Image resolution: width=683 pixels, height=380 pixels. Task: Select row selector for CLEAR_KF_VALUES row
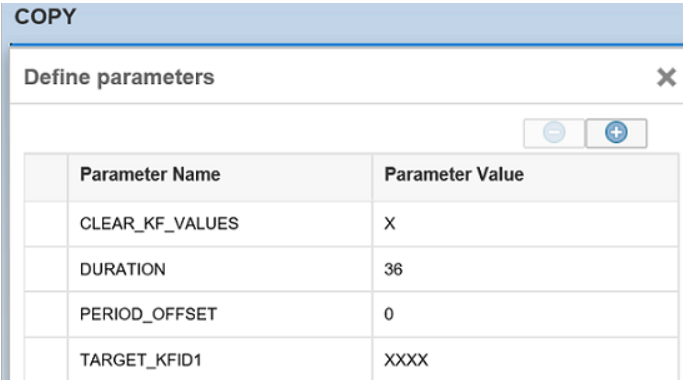coord(46,224)
